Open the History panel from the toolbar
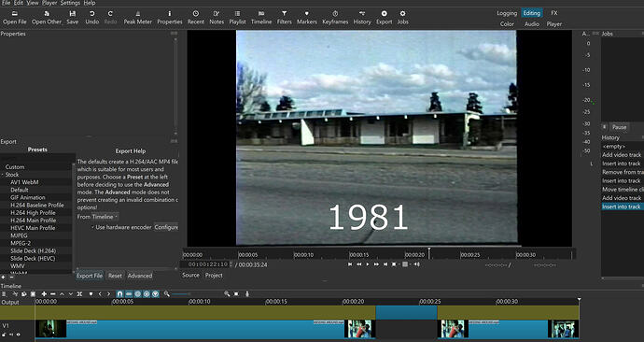Viewport: 644px width, 342px height. 362,18
